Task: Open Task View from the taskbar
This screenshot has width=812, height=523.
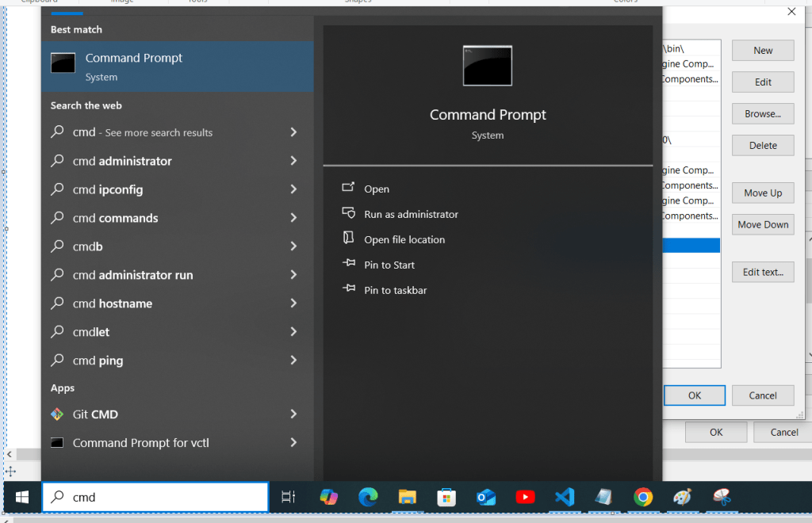Action: tap(289, 497)
